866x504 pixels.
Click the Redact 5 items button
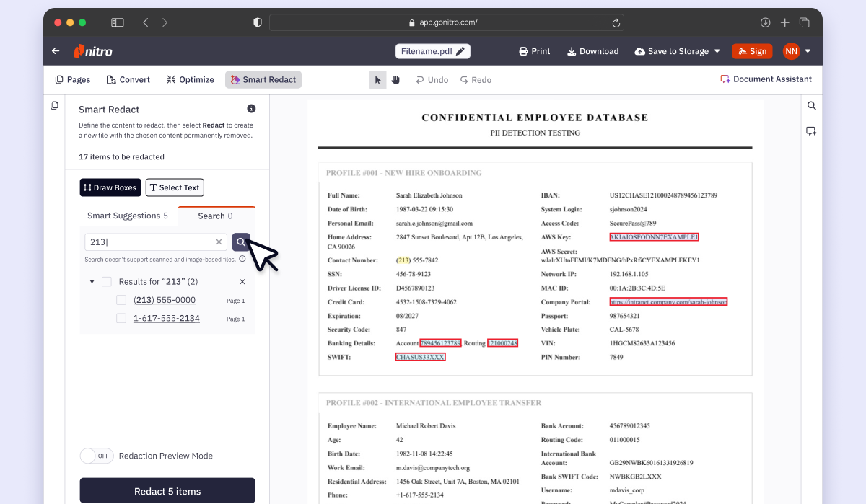(x=167, y=491)
